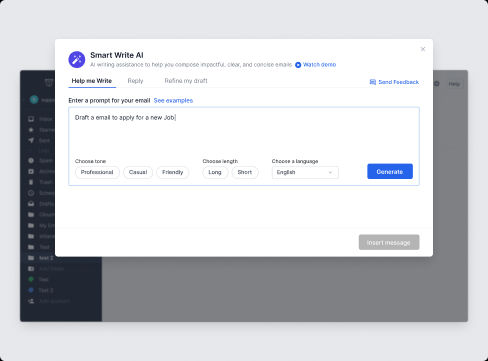Open the Sent paper-plane icon in the sidebar

(x=31, y=140)
